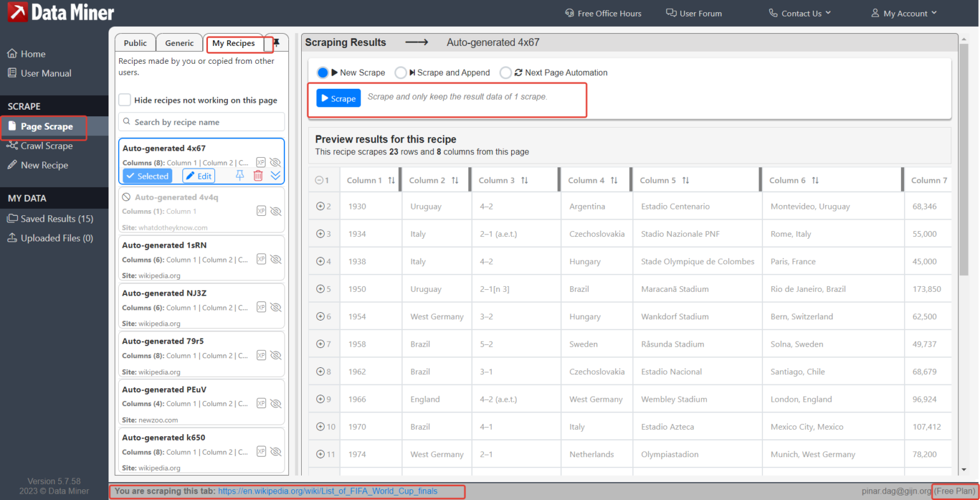Open the XP view for Auto-generated 1sRN recipe
980x500 pixels.
click(x=261, y=259)
